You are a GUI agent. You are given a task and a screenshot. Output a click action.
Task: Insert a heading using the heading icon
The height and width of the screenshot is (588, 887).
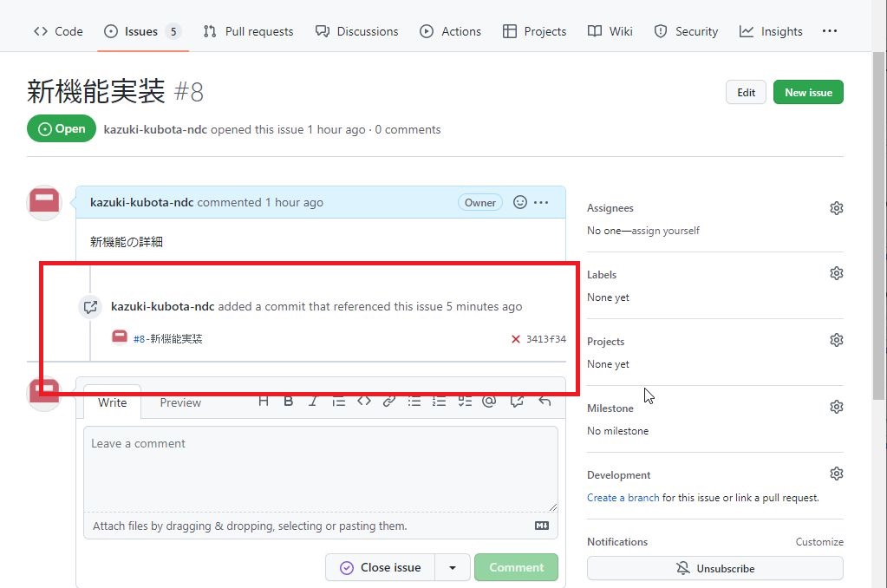[x=264, y=401]
